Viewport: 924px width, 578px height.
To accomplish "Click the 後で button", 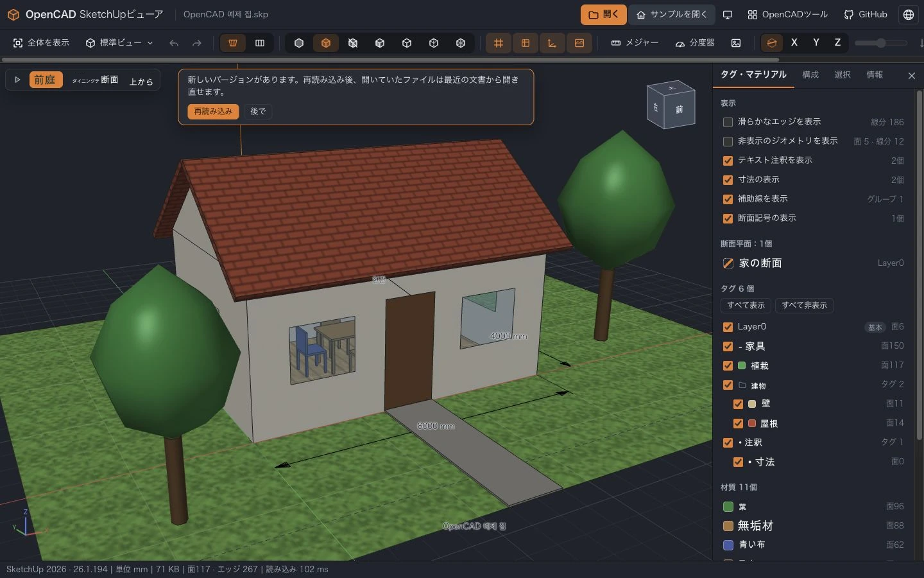I will 258,112.
